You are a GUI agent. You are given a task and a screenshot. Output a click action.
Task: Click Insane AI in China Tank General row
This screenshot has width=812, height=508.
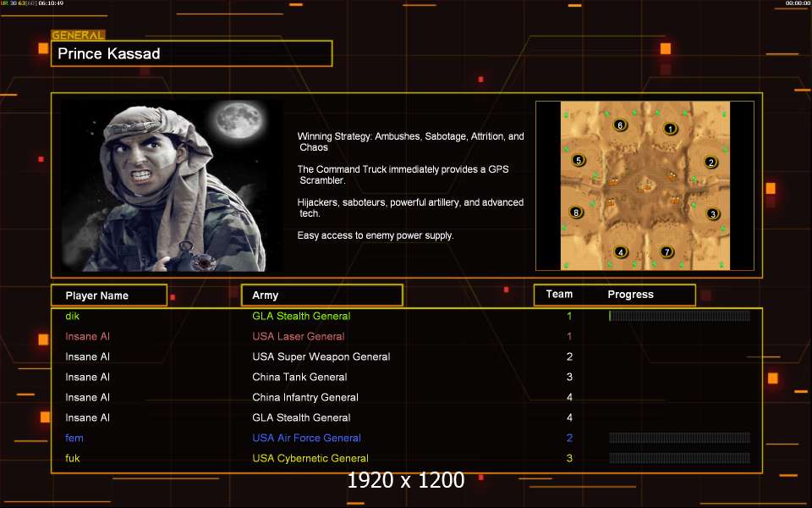tap(87, 377)
